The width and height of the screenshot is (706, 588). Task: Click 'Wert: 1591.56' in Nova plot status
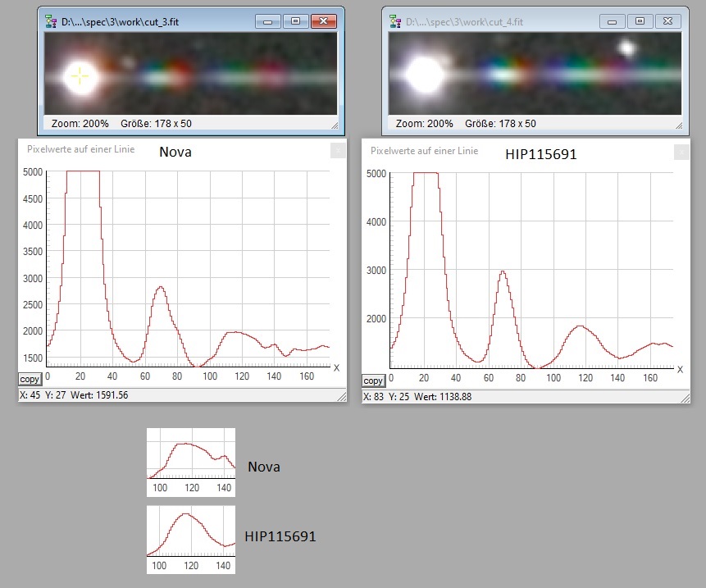pos(99,394)
